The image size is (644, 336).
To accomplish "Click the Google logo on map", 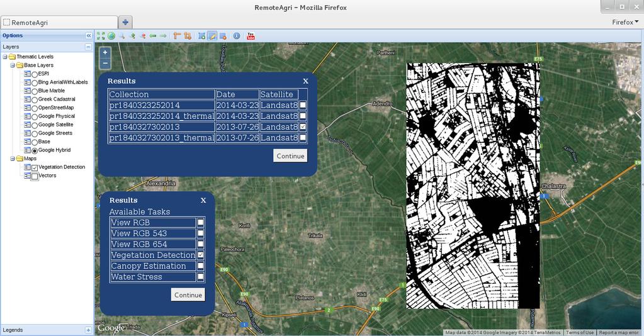I will click(111, 328).
